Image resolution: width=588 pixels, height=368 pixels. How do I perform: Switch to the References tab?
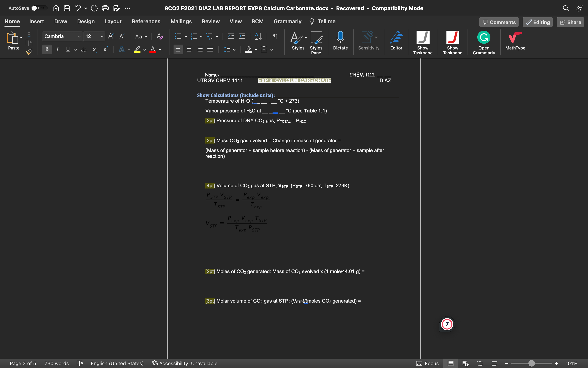tap(146, 21)
